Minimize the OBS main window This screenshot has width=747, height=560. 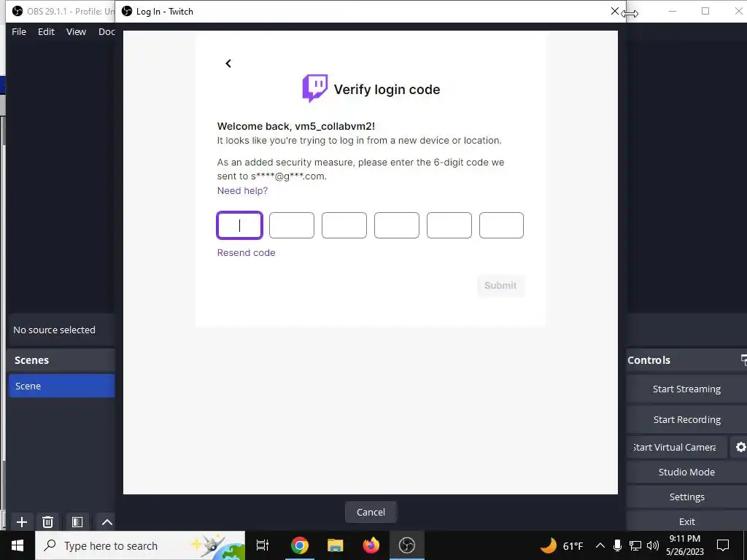point(672,11)
